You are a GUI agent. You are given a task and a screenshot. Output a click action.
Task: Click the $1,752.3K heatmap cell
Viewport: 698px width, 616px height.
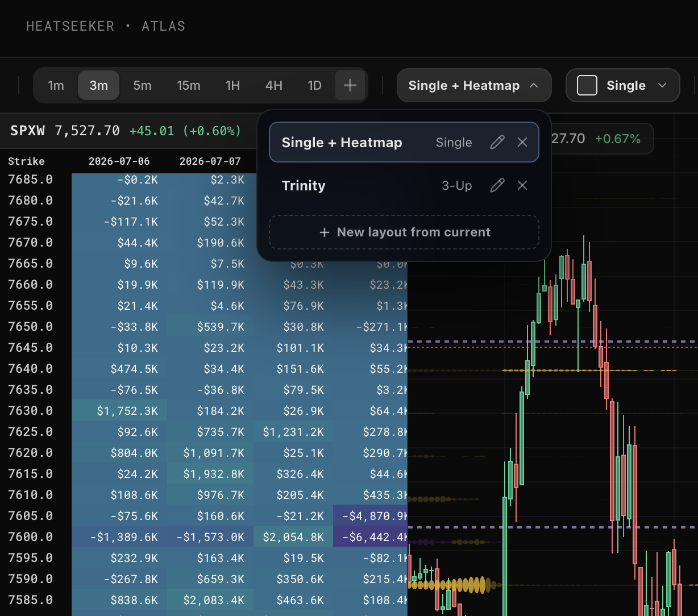click(119, 410)
